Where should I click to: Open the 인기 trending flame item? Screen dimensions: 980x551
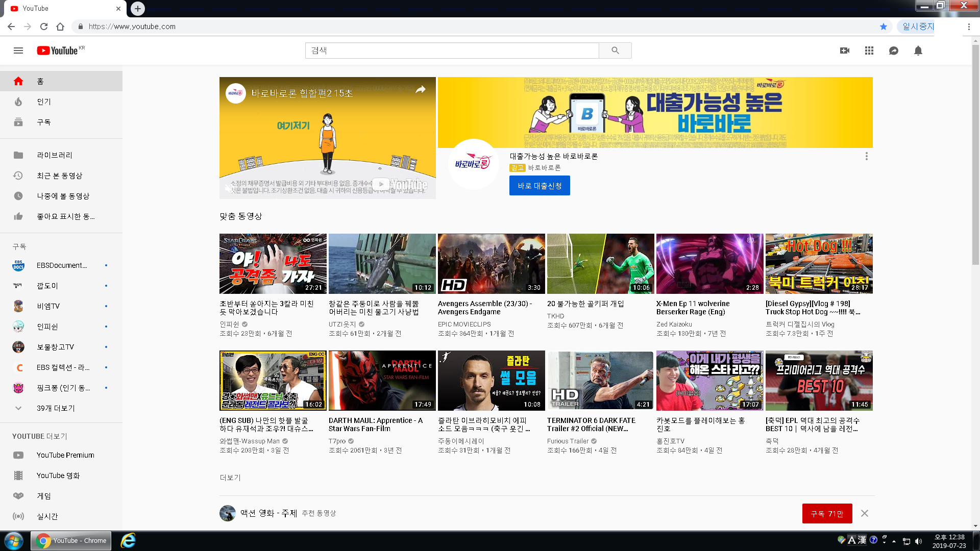click(61, 102)
